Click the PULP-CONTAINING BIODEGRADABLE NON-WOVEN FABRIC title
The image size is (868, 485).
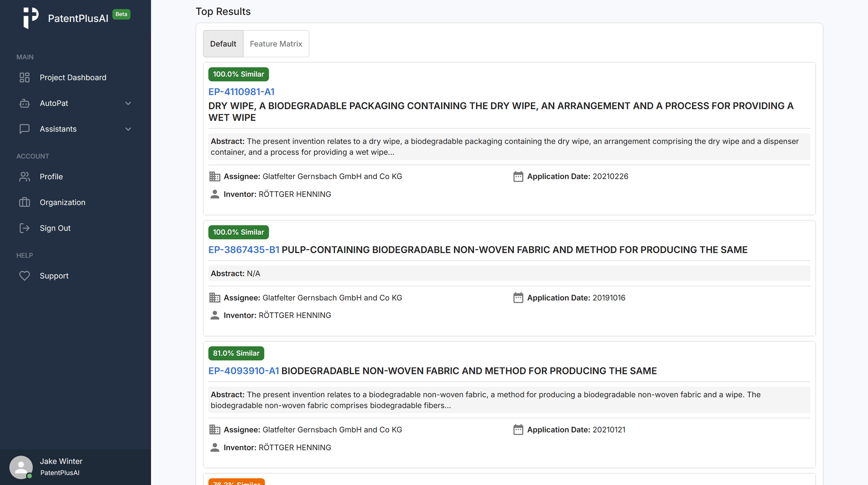(x=515, y=250)
